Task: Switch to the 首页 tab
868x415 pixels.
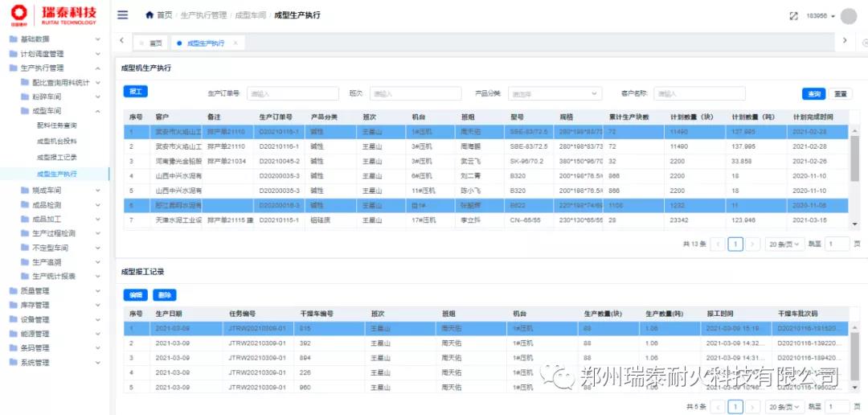Action: point(151,43)
